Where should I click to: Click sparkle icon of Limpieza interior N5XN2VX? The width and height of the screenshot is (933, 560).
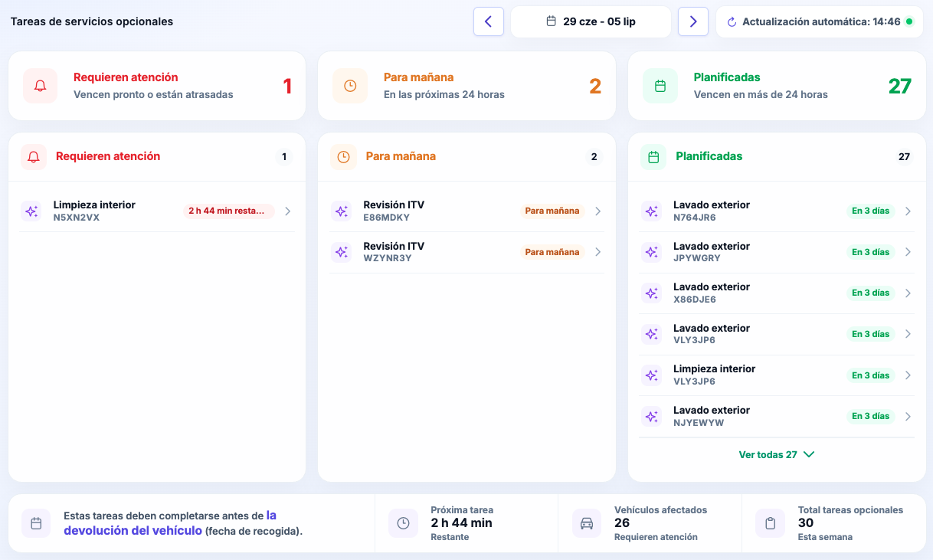[31, 211]
